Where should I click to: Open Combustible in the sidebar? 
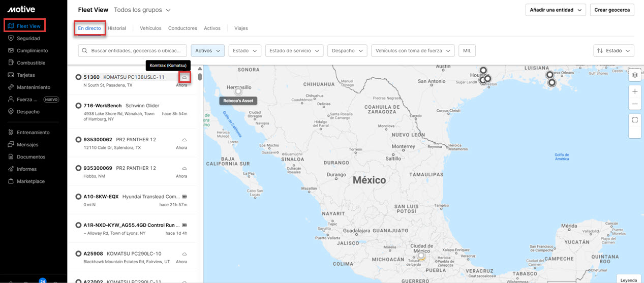pos(30,63)
